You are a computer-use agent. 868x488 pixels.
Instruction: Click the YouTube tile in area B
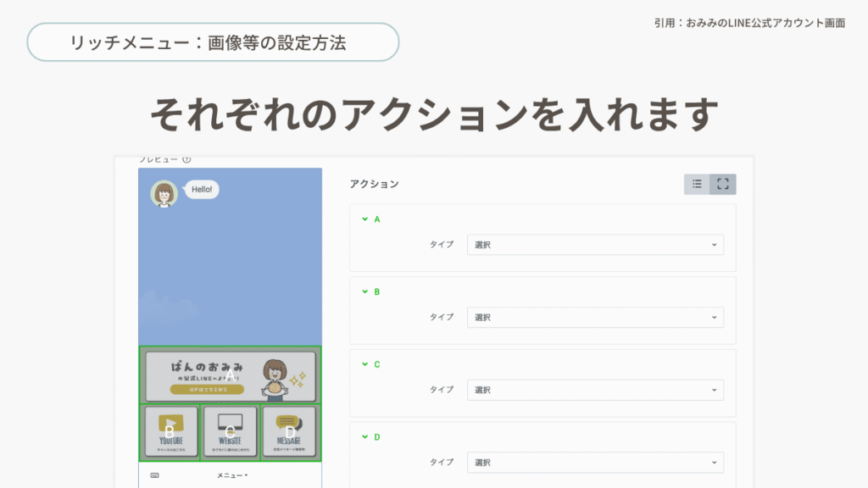170,432
